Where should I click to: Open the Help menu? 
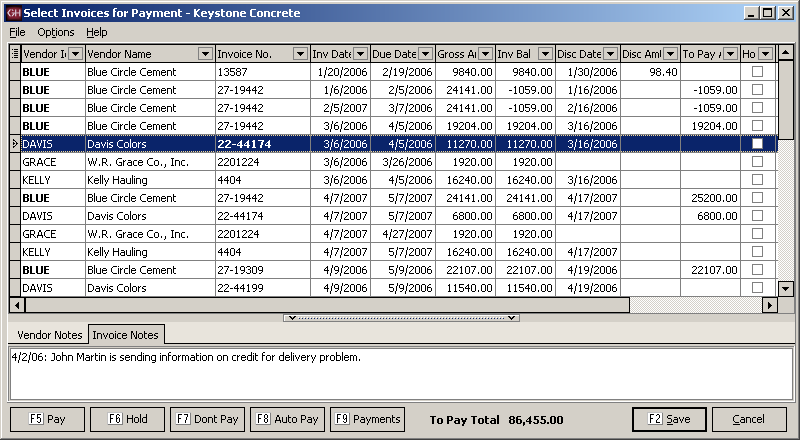96,32
